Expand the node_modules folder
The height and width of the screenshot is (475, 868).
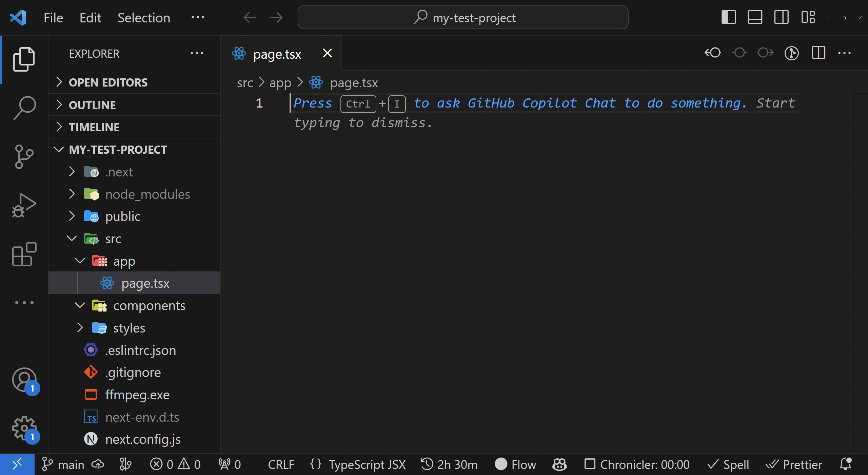147,194
